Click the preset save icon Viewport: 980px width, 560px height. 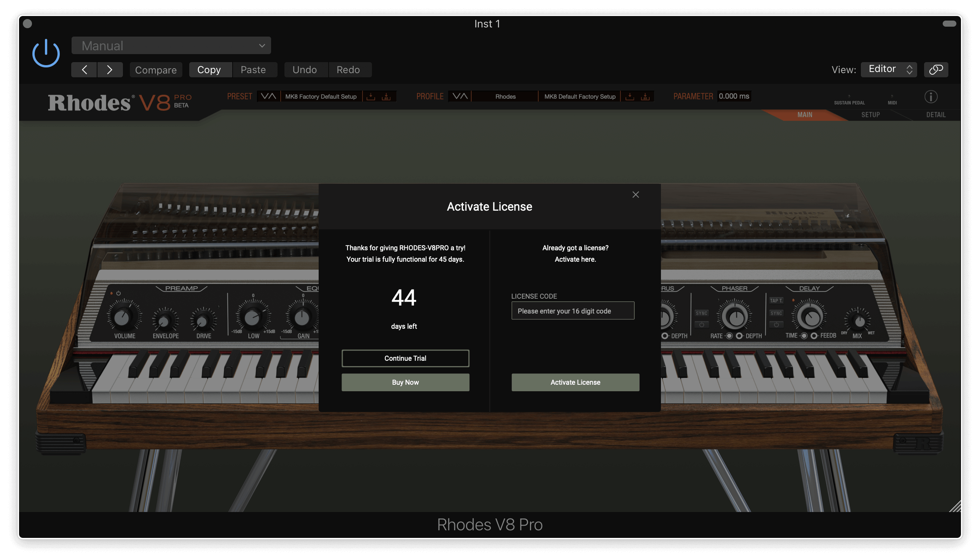pos(370,96)
